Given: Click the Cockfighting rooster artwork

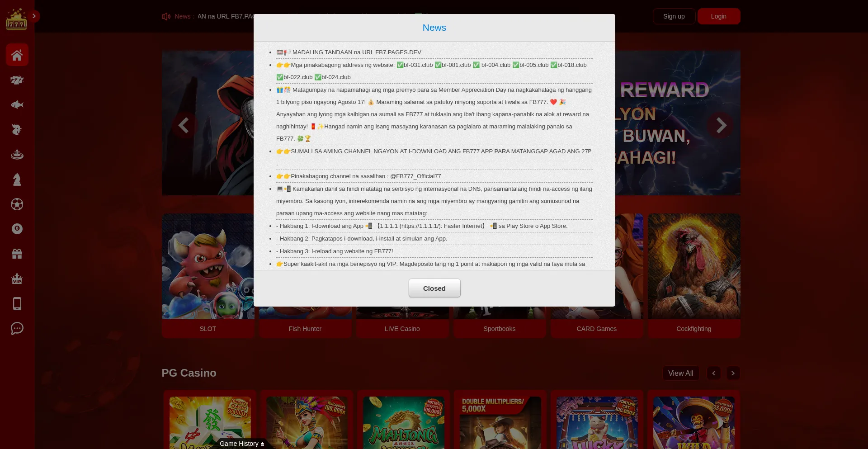Looking at the screenshot, I should (694, 266).
